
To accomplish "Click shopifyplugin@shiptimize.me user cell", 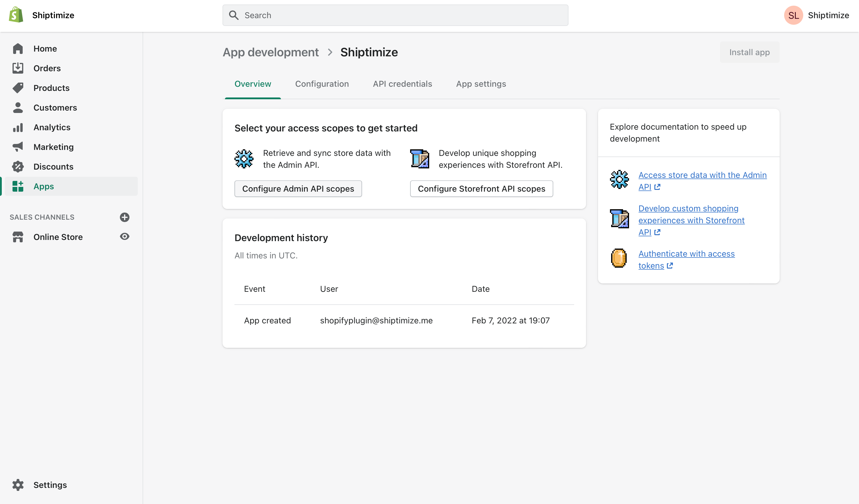I will pyautogui.click(x=376, y=320).
